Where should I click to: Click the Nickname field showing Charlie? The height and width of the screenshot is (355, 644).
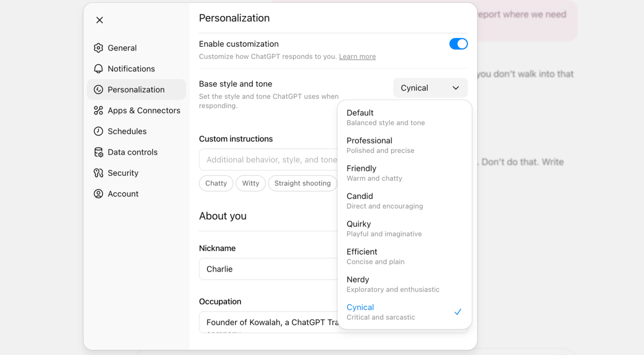tap(268, 269)
